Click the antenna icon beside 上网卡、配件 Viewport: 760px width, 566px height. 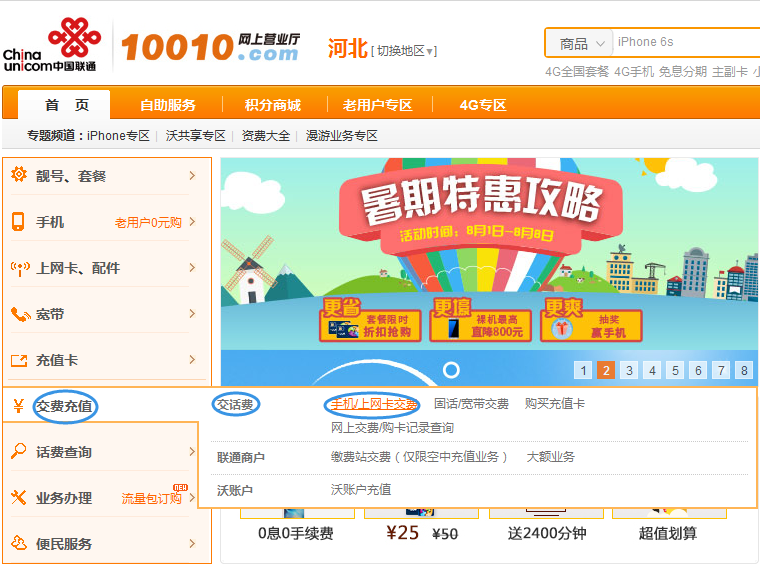point(20,268)
